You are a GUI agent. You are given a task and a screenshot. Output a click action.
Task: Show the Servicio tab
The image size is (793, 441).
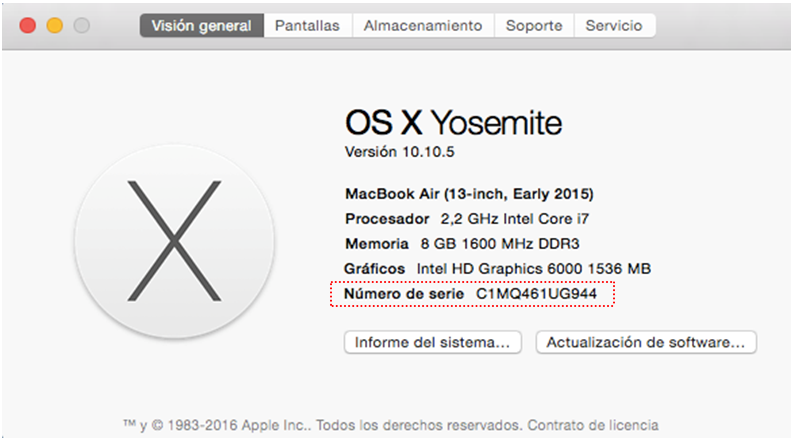click(x=614, y=26)
